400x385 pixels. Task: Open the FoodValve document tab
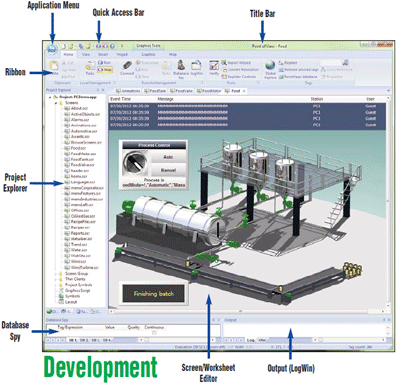click(182, 91)
